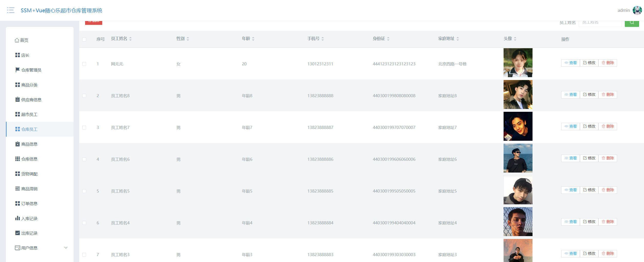Image resolution: width=644 pixels, height=262 pixels.
Task: Click the hamburger menu collapse icon
Action: (11, 10)
